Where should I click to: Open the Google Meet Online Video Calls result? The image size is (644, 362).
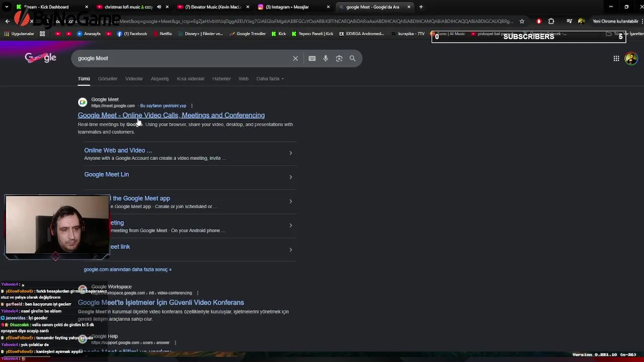pyautogui.click(x=171, y=115)
